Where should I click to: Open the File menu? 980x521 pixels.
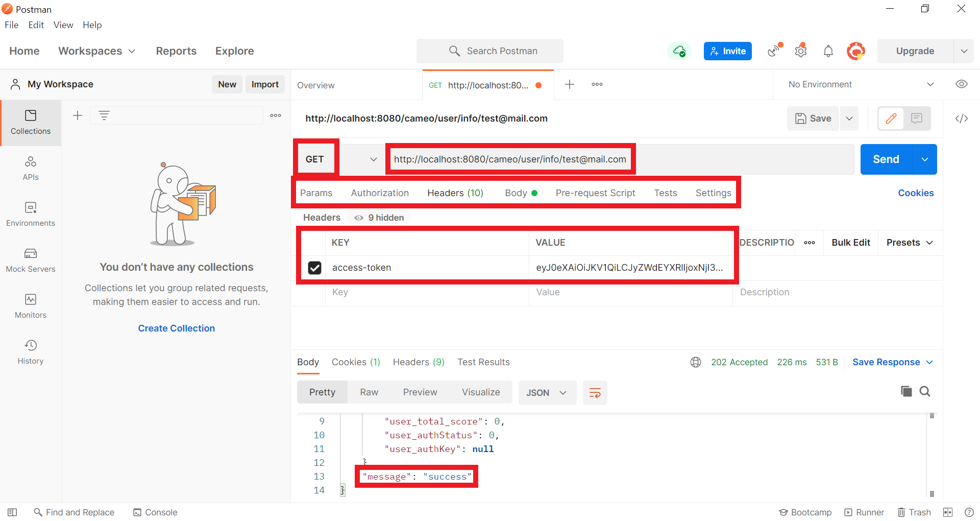tap(11, 25)
